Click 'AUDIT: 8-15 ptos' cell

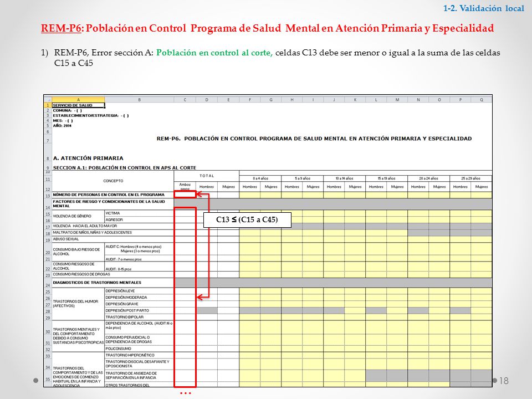139,268
